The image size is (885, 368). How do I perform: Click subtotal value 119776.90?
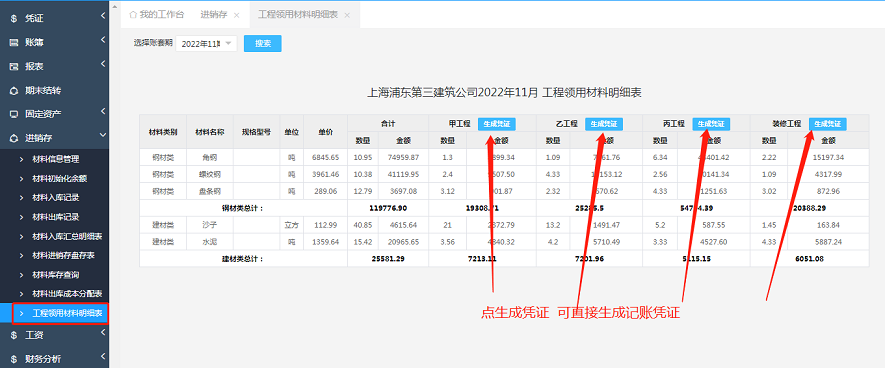(x=388, y=208)
